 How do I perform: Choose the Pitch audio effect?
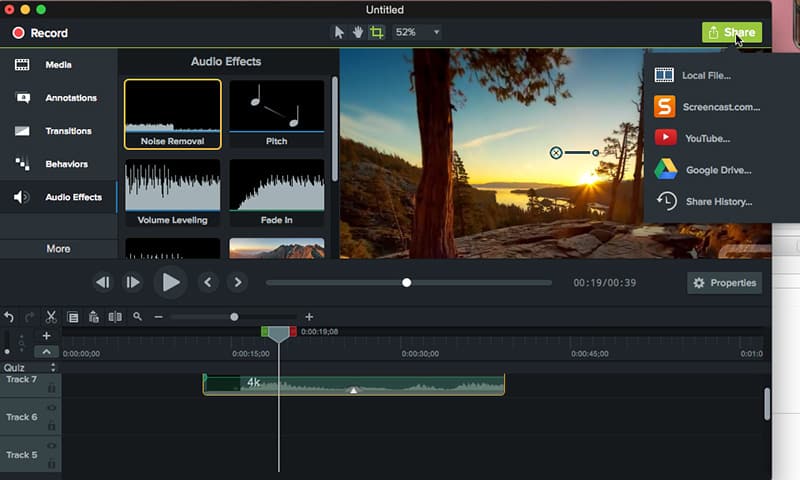point(277,114)
